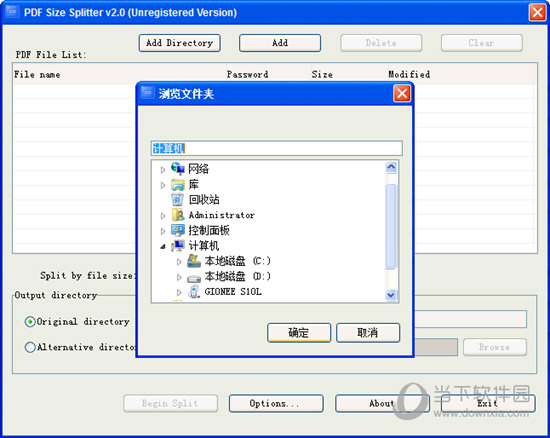
Task: Click the folder tree vertical scrollbar thumb
Action: point(391,227)
